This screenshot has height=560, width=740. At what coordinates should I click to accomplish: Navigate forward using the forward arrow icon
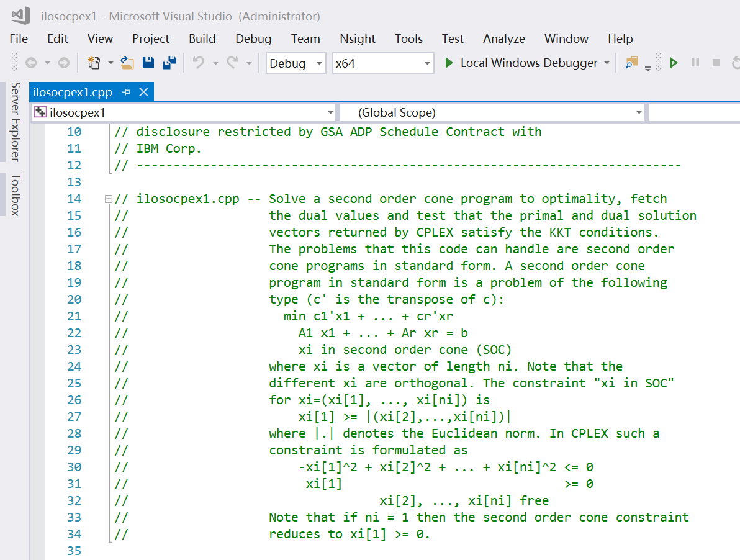(x=64, y=63)
